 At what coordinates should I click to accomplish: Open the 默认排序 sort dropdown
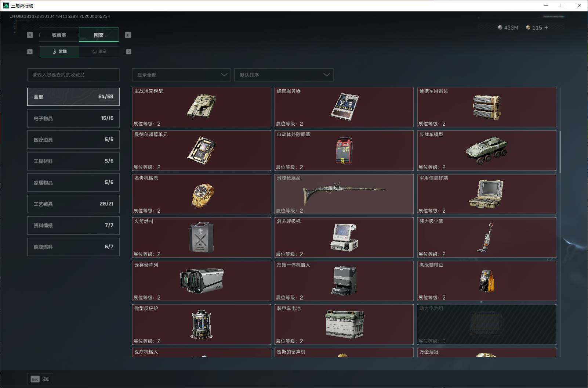(x=284, y=75)
